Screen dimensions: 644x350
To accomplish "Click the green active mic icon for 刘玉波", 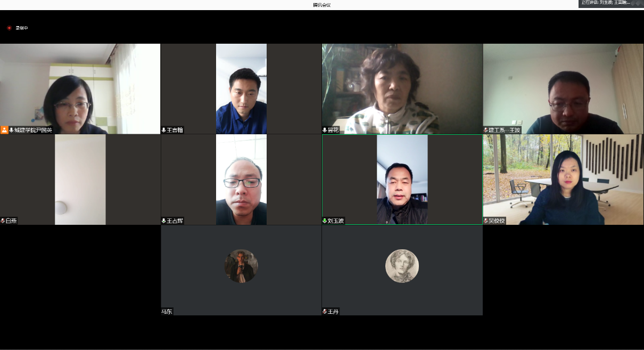I will [x=325, y=221].
